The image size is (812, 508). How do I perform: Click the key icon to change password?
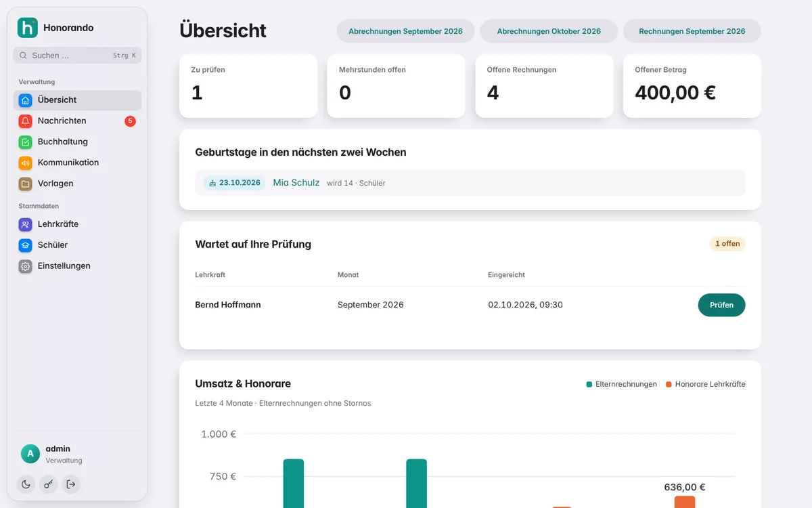coord(48,484)
